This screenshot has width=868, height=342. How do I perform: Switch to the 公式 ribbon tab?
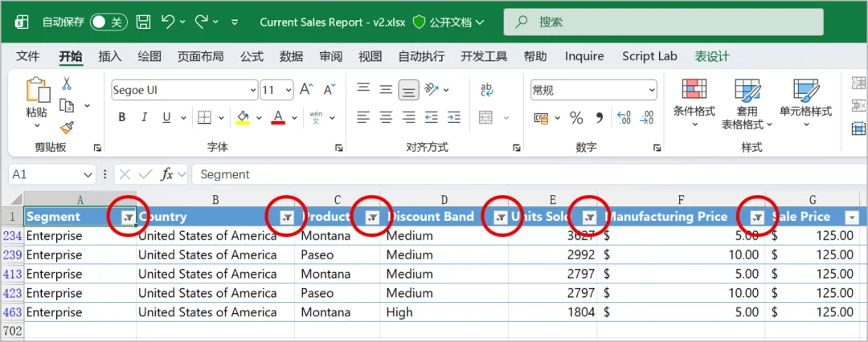[252, 56]
